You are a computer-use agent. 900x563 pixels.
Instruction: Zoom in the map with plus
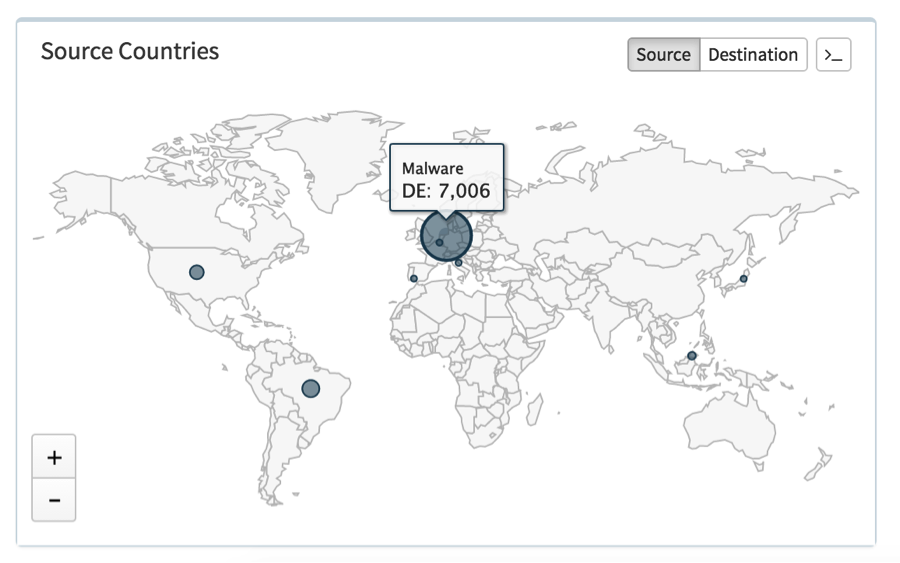pyautogui.click(x=54, y=458)
